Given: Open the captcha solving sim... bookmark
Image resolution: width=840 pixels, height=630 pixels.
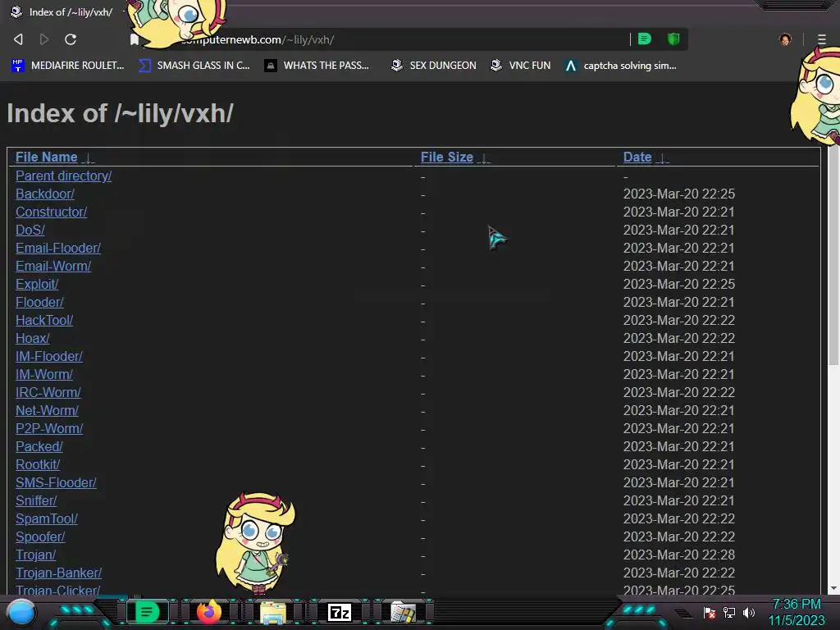Looking at the screenshot, I should click(621, 66).
